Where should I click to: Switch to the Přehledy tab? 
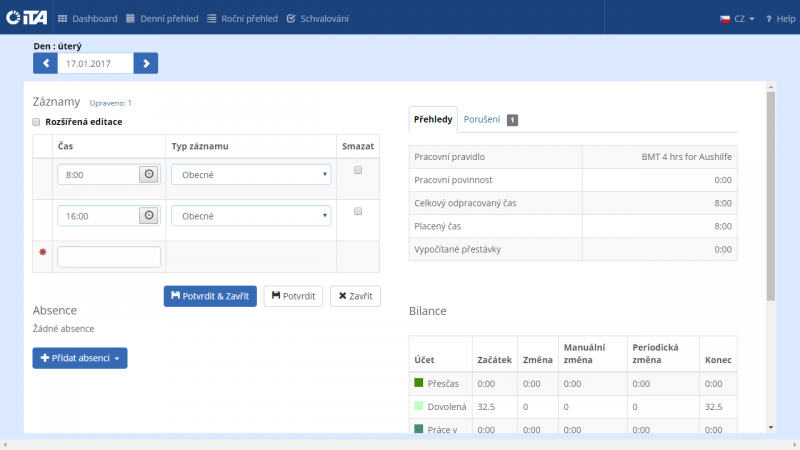click(x=433, y=119)
